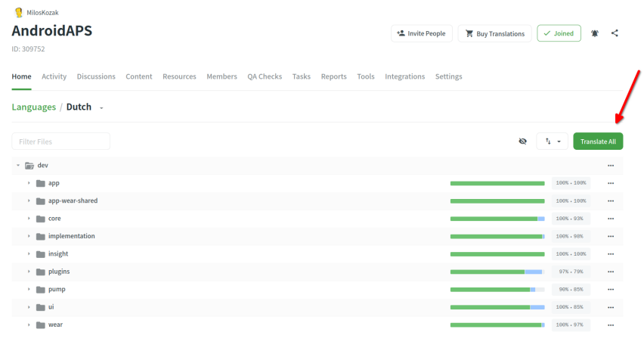Viewport: 644px width, 348px height.
Task: Open more options for core row
Action: [x=611, y=219]
